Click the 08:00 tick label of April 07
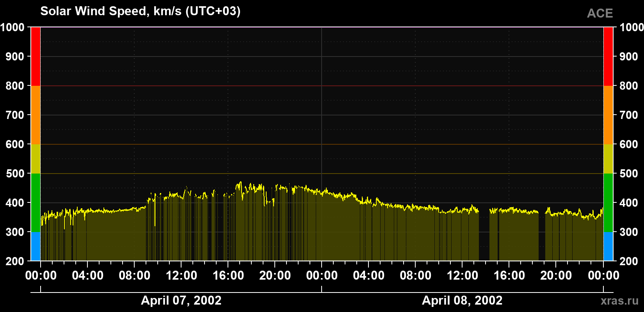 [x=134, y=276]
